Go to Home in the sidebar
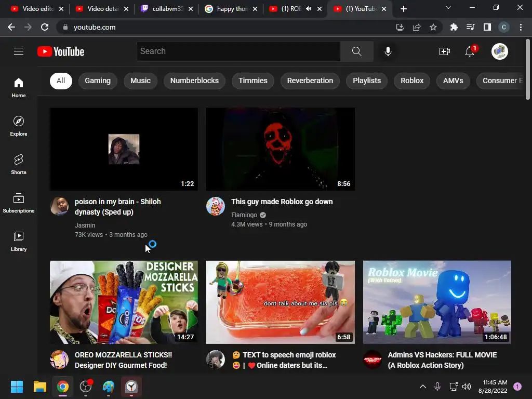 [x=19, y=87]
